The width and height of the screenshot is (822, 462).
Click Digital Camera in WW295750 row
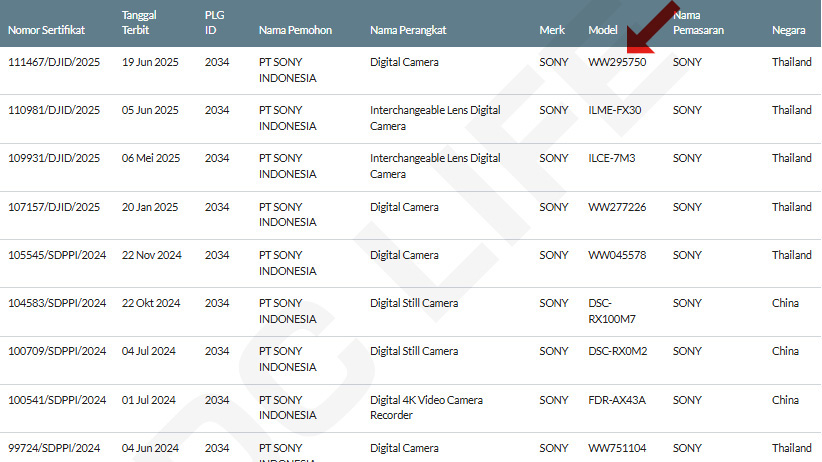click(x=404, y=62)
